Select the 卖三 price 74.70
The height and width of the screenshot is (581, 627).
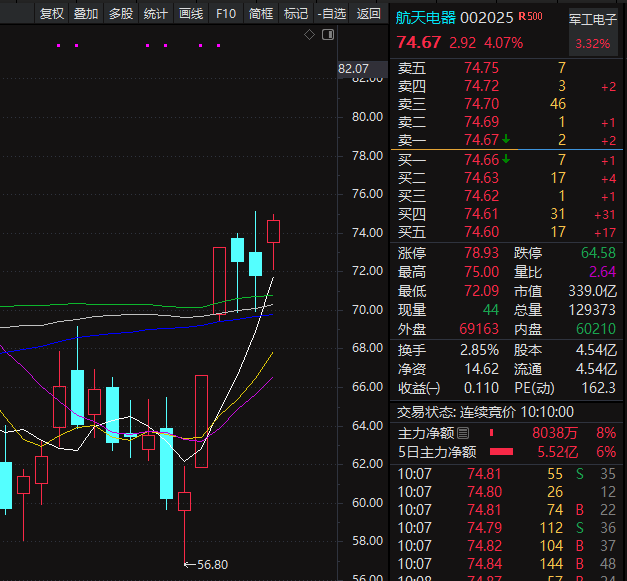click(481, 104)
